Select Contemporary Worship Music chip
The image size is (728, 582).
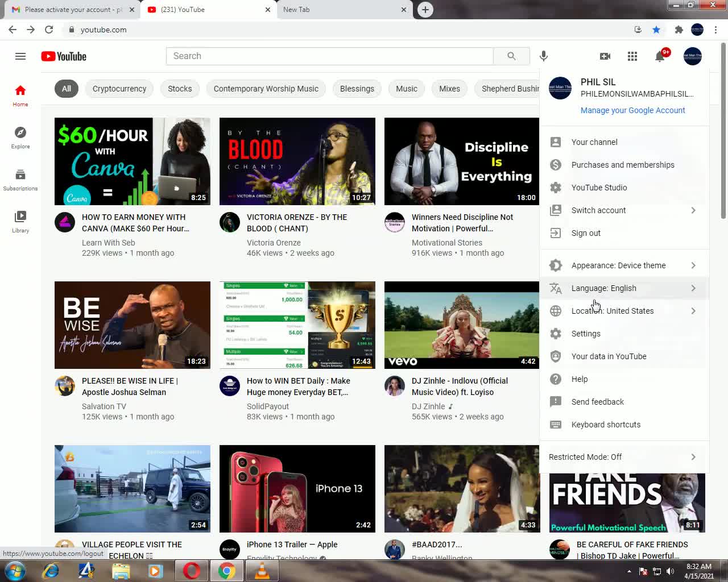point(266,89)
